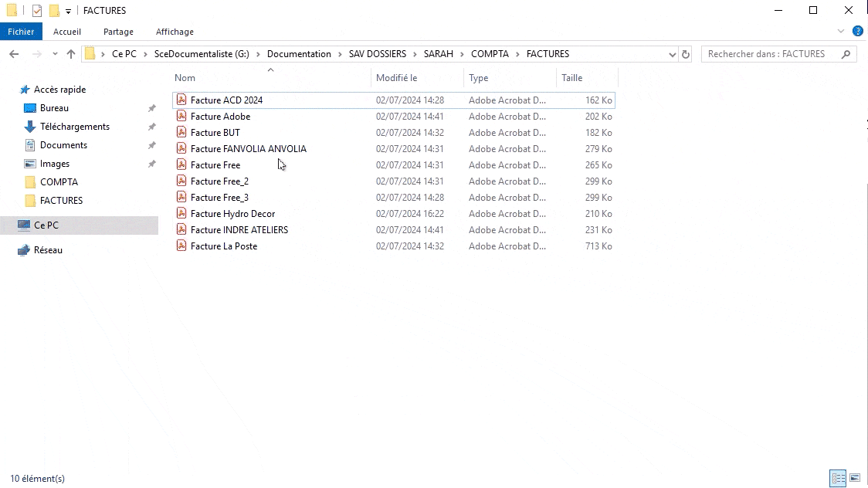
Task: Select Réseau in the navigation pane
Action: coord(48,249)
